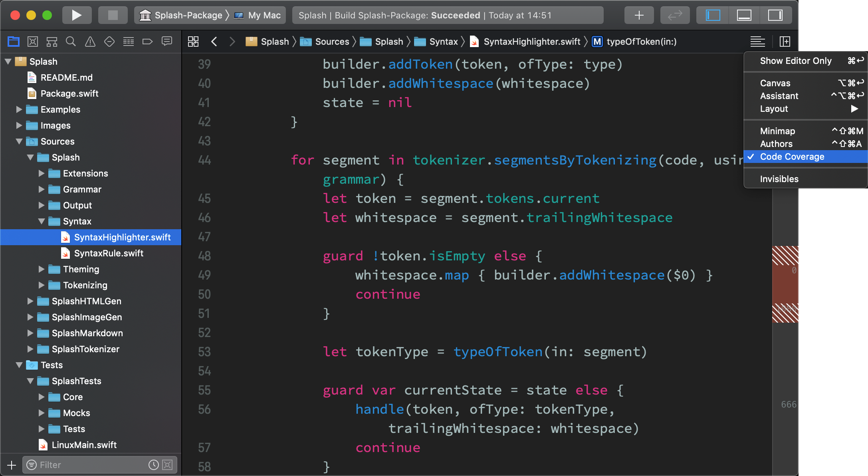868x476 pixels.
Task: Select the Symbol navigator icon
Action: (52, 41)
